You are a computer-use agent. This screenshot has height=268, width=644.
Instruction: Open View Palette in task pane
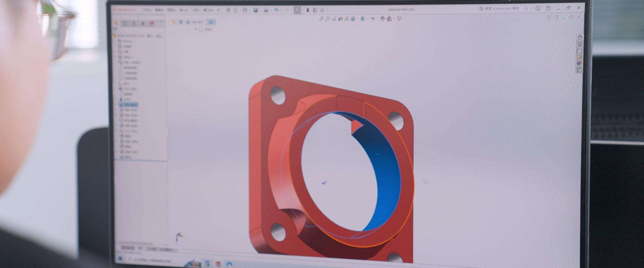point(580,57)
